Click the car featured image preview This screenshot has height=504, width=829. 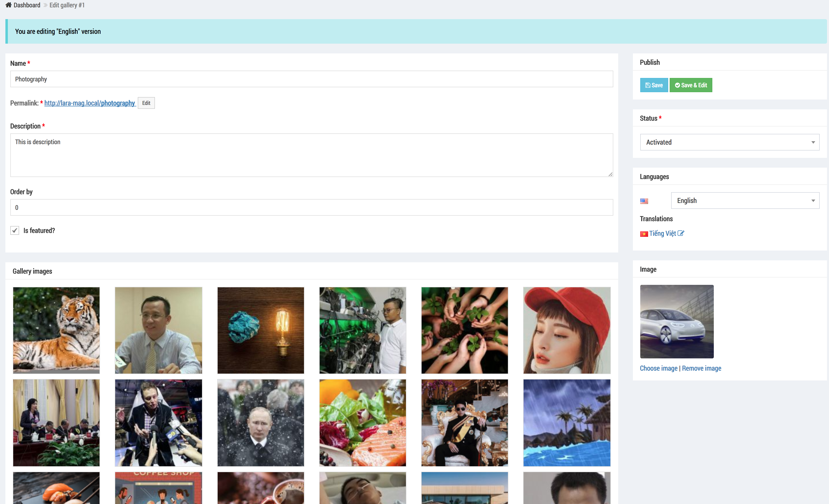(677, 322)
